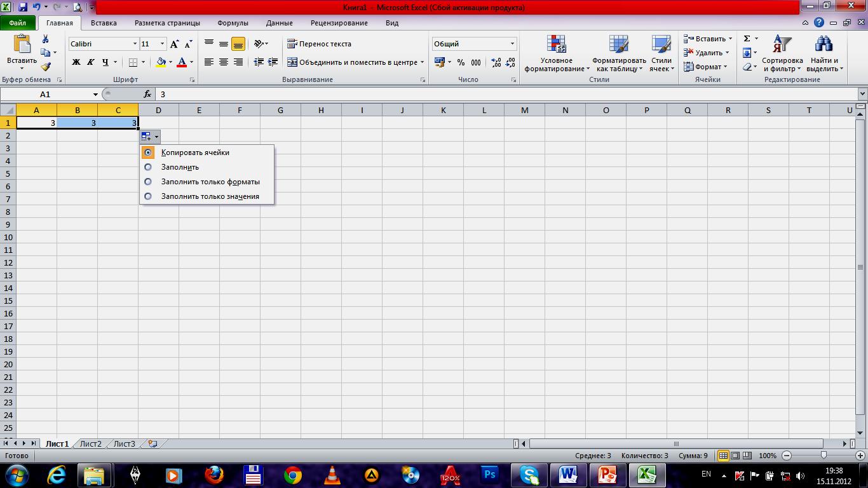The image size is (868, 488).
Task: Increase font size with large A icon
Action: tap(174, 44)
